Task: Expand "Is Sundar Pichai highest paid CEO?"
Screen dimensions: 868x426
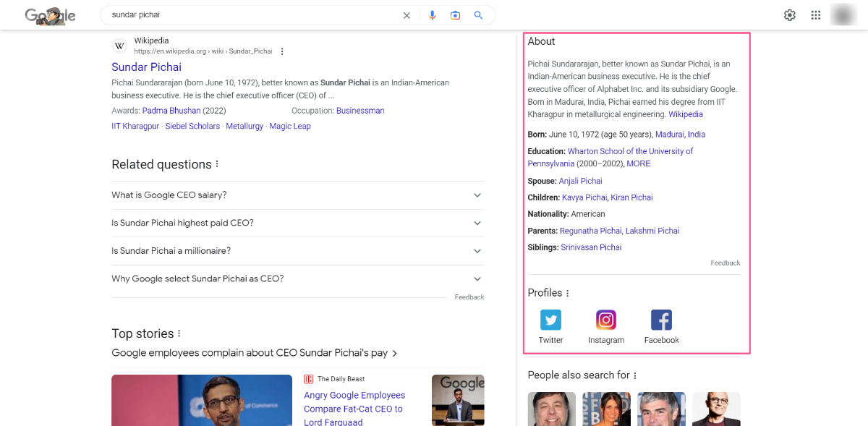Action: pyautogui.click(x=297, y=223)
